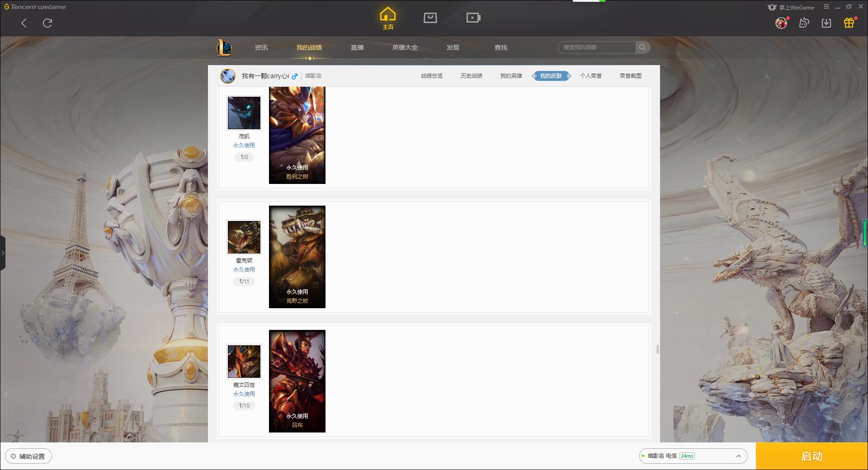The height and width of the screenshot is (470, 868).
Task: Click the 暗影岛 server label near name
Action: click(x=313, y=76)
